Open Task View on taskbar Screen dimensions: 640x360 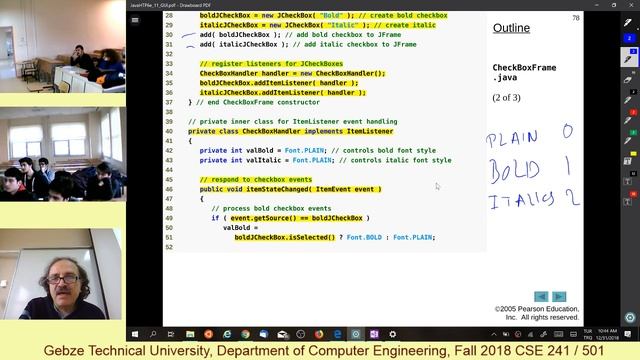[x=171, y=334]
